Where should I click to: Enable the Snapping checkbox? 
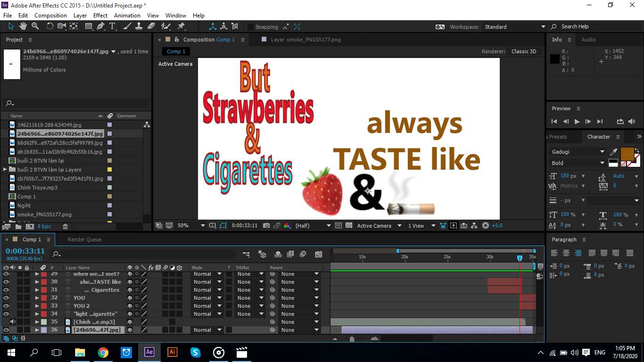click(x=250, y=27)
